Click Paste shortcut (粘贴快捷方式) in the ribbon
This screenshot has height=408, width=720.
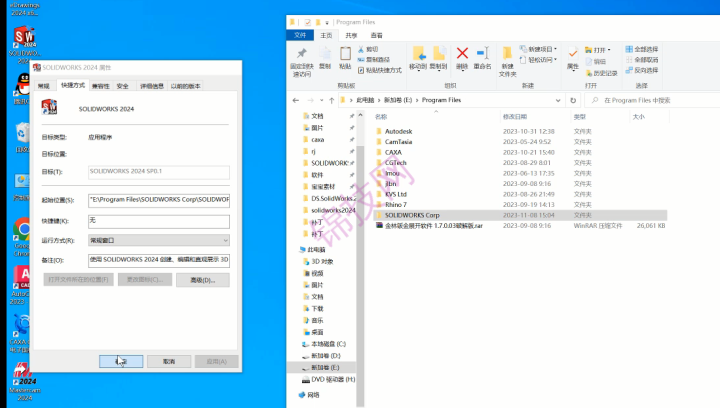[379, 70]
